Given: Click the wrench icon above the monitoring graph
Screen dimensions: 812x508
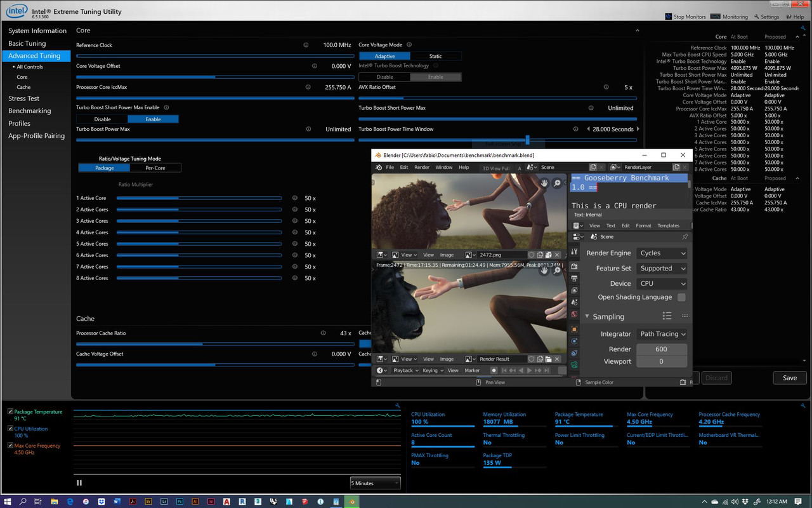Looking at the screenshot, I should (x=397, y=406).
